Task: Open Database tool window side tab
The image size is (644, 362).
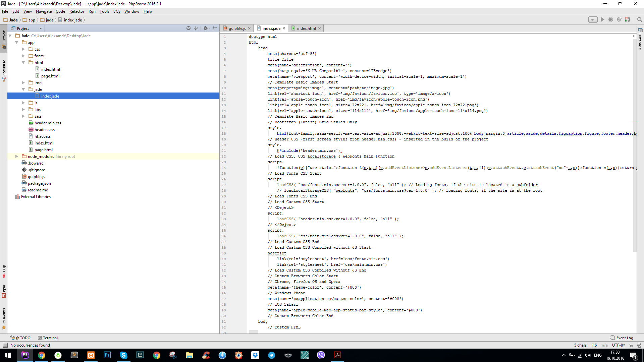Action: pos(640,39)
